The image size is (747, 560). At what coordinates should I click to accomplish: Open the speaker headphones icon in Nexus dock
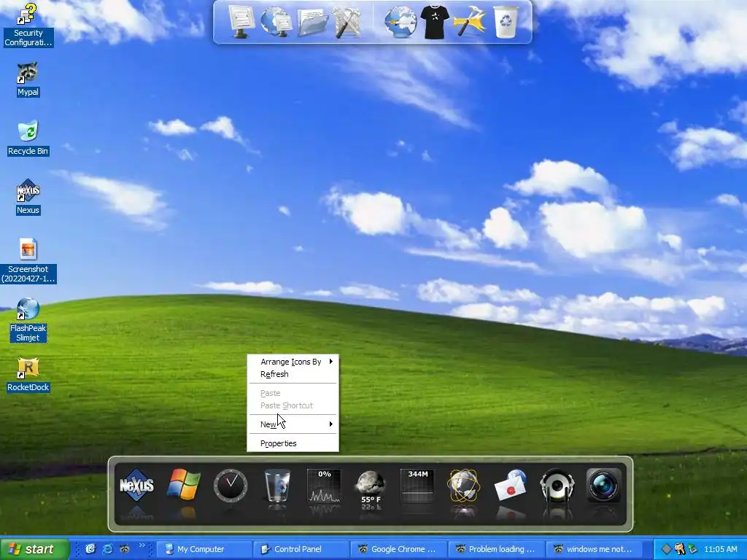point(557,486)
